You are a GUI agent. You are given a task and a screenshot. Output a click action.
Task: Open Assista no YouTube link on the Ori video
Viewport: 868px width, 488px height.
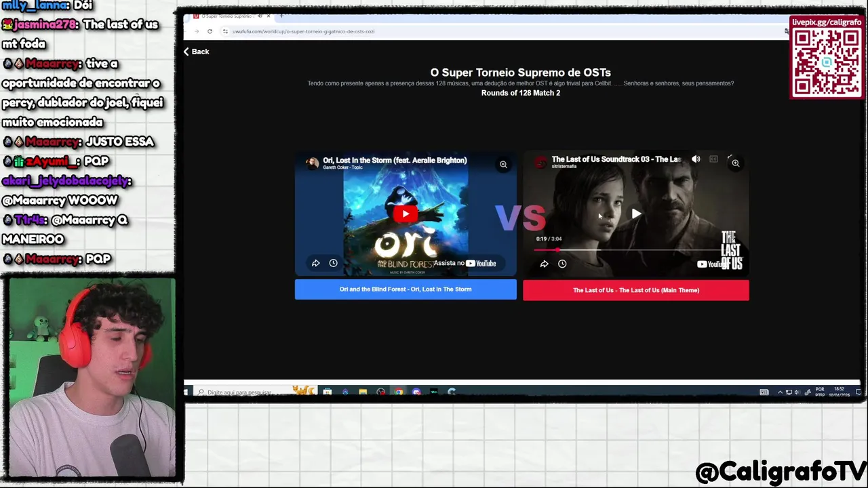pos(465,263)
